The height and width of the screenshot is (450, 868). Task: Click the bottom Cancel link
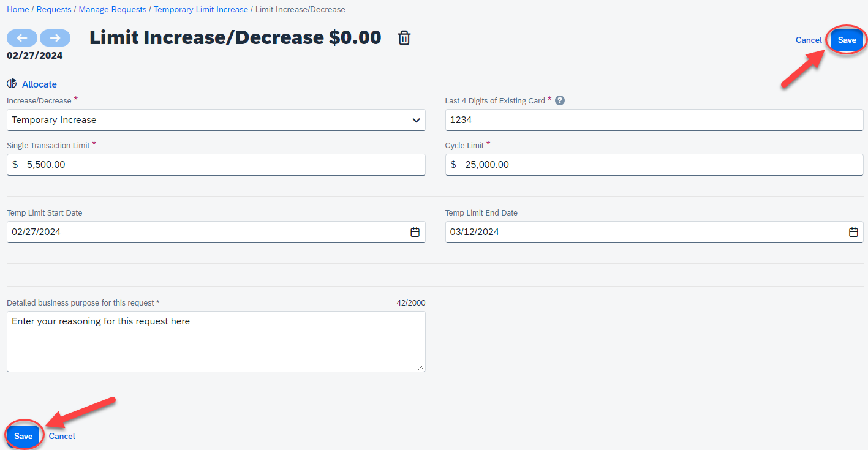click(62, 436)
